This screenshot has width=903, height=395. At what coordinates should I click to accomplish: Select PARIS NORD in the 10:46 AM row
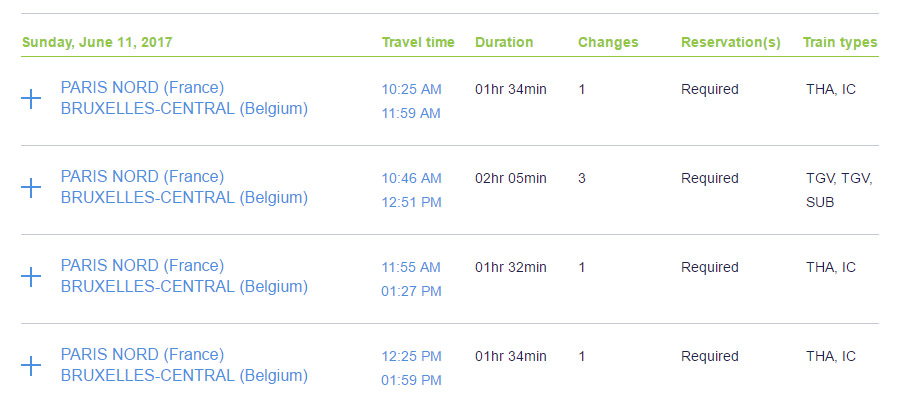(x=142, y=176)
